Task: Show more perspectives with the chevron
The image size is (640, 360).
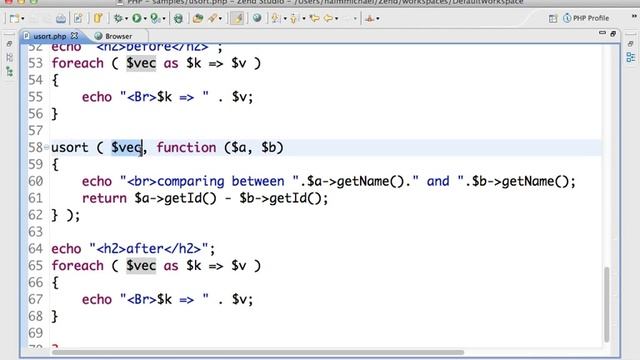Action: click(x=634, y=16)
